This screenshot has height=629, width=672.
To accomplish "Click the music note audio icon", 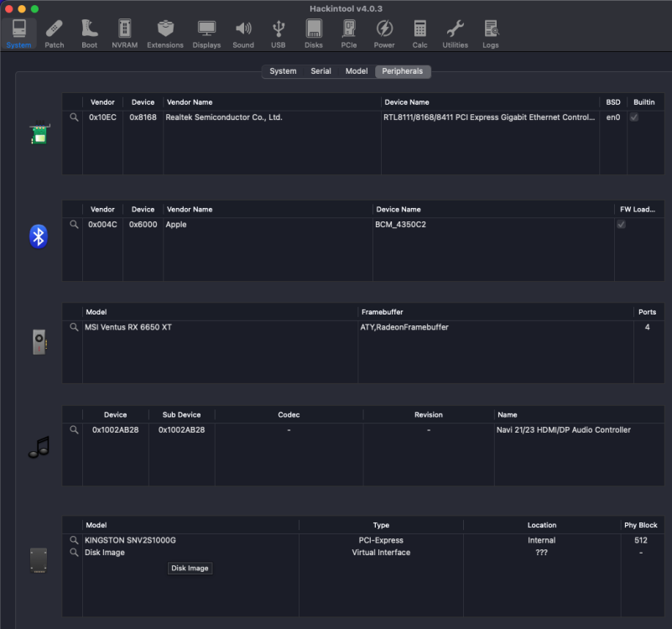I will coord(39,447).
